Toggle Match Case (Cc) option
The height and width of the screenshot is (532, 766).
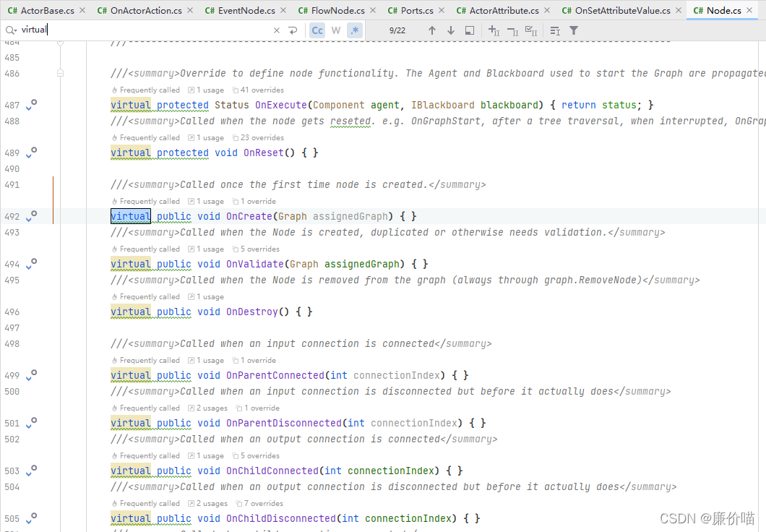317,30
